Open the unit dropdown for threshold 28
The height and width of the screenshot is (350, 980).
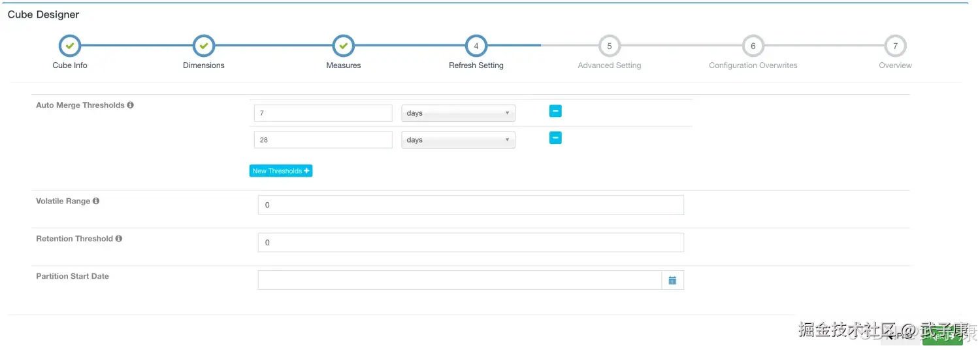click(x=458, y=140)
